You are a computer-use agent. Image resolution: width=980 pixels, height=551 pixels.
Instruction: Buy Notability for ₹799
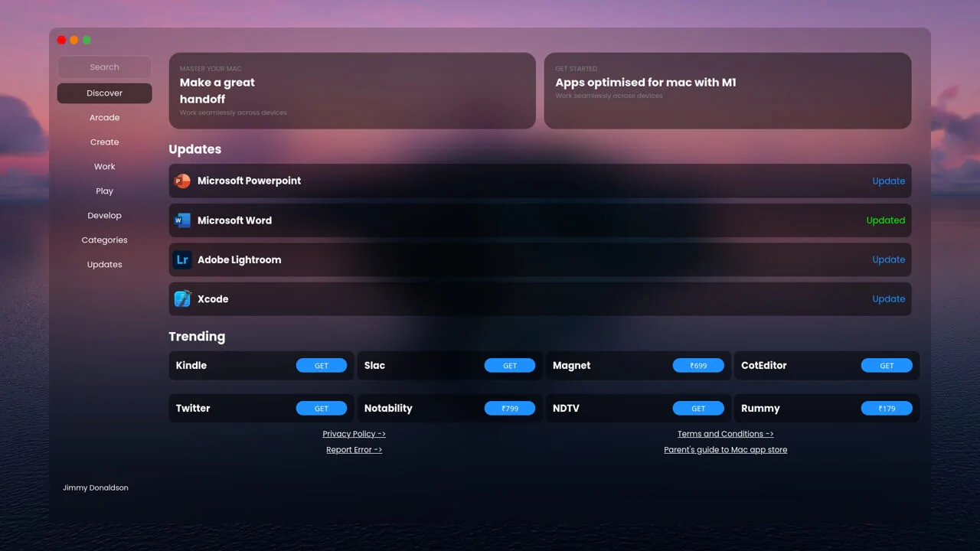pos(510,409)
